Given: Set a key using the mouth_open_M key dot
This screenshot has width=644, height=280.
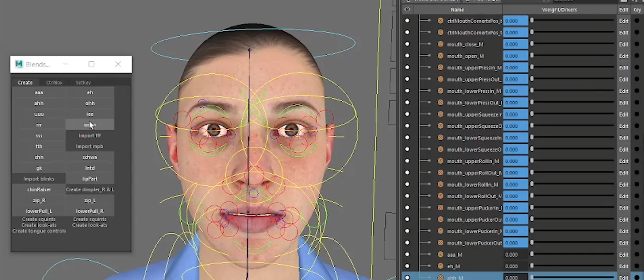Looking at the screenshot, I should (x=637, y=56).
